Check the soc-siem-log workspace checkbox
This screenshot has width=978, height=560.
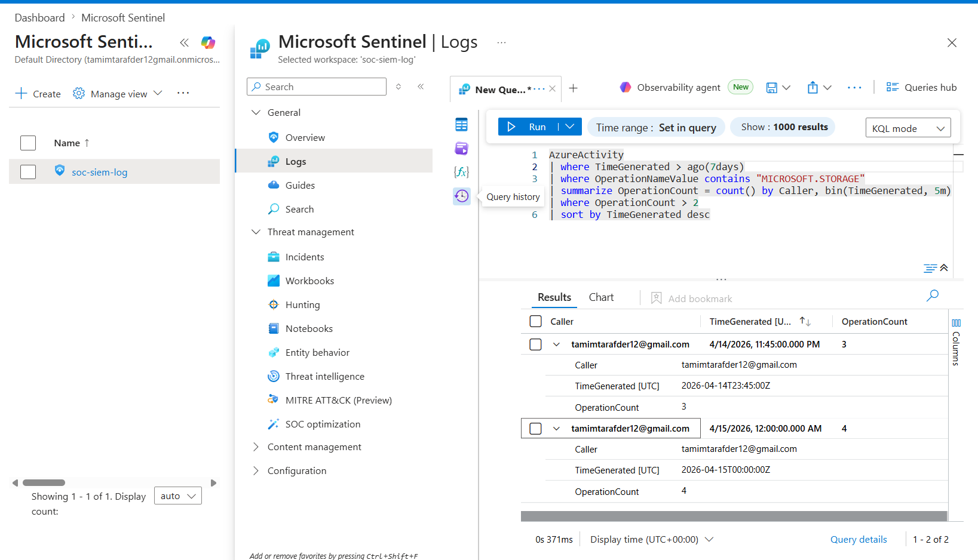28,172
